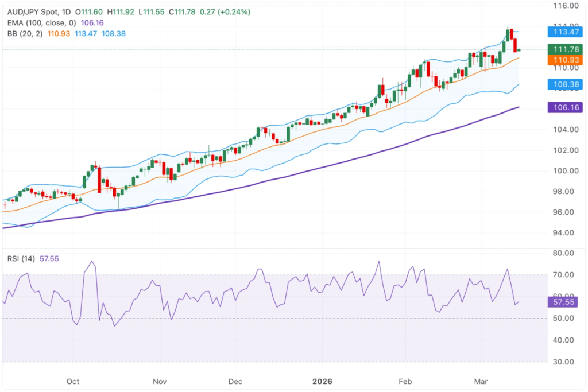Viewport: 588px width, 392px height.
Task: Click the Nov label on time axis
Action: (x=160, y=382)
